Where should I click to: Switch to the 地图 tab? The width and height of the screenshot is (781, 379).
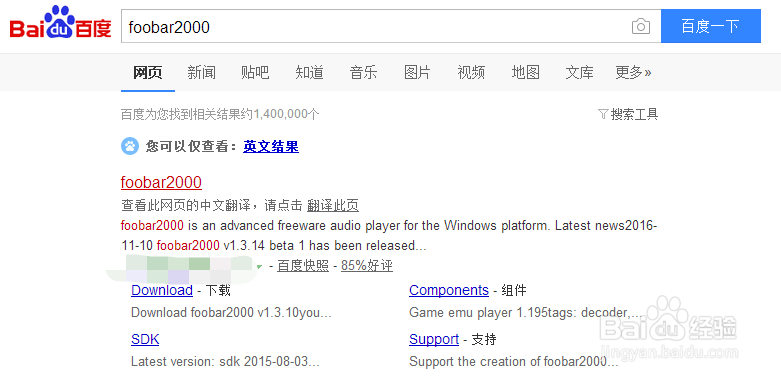(525, 73)
